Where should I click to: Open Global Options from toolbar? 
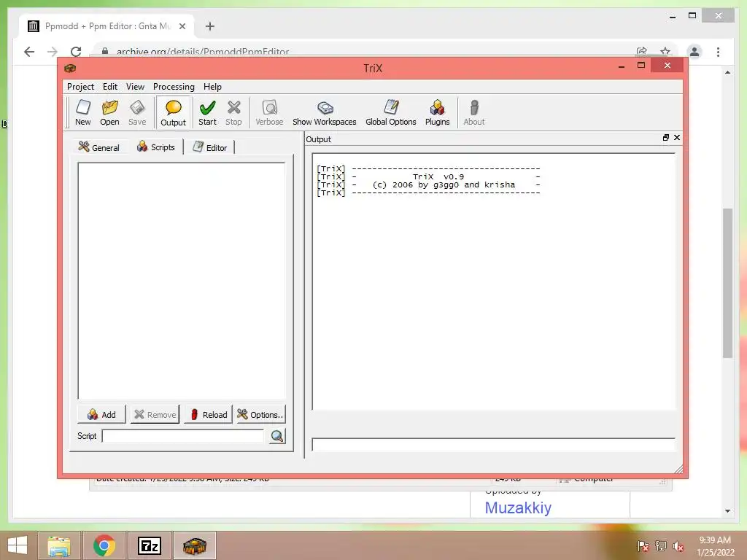pyautogui.click(x=391, y=113)
